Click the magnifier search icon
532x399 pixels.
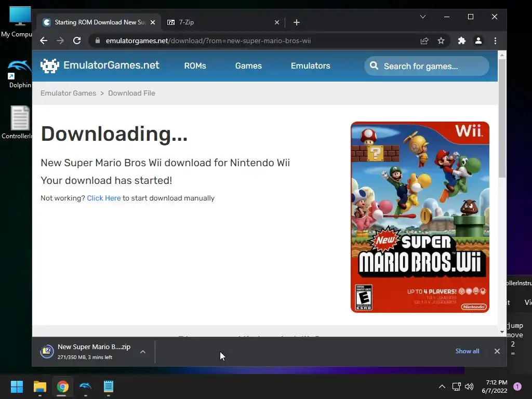pyautogui.click(x=374, y=65)
